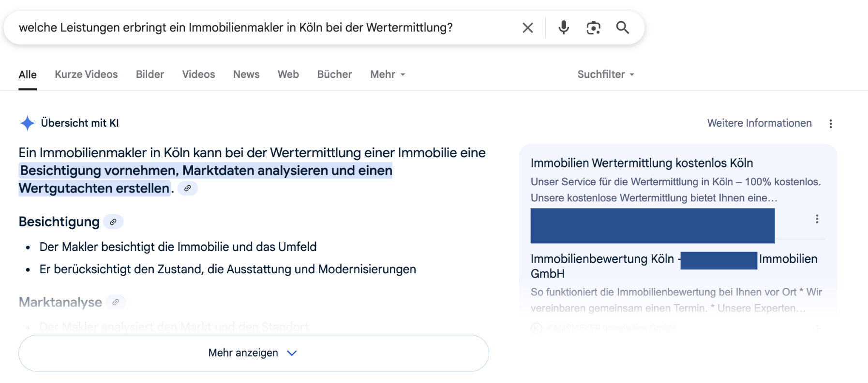Open the Web tab
The height and width of the screenshot is (383, 868).
point(288,74)
